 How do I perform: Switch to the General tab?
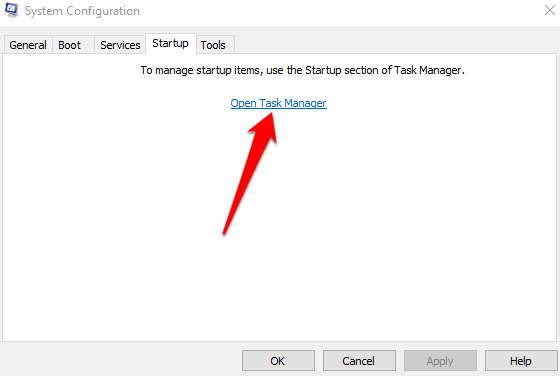coord(28,45)
